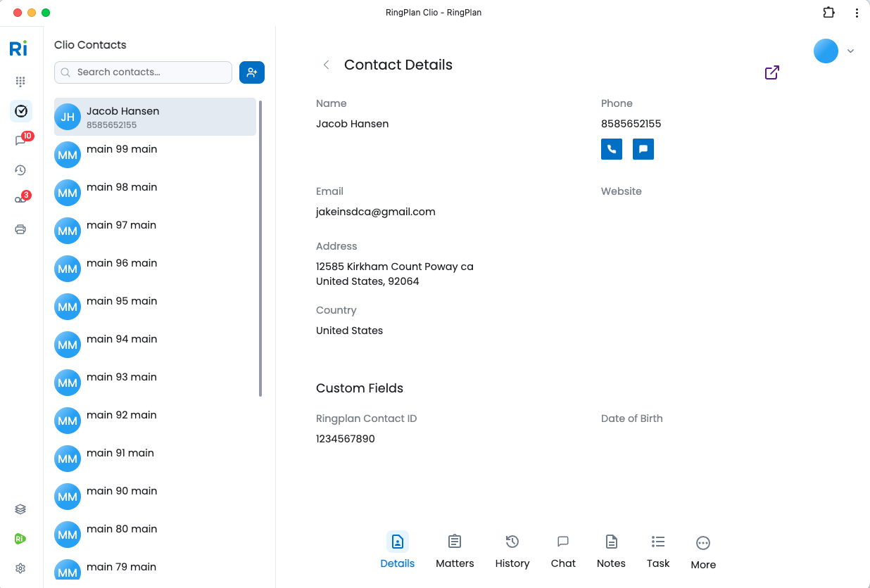The height and width of the screenshot is (588, 870).
Task: Click the contacts list scrollbar
Action: click(x=260, y=248)
